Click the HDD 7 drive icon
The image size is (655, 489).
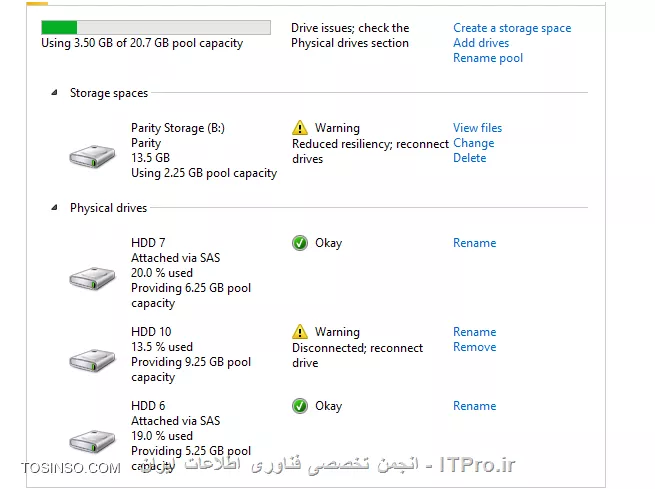pyautogui.click(x=92, y=277)
